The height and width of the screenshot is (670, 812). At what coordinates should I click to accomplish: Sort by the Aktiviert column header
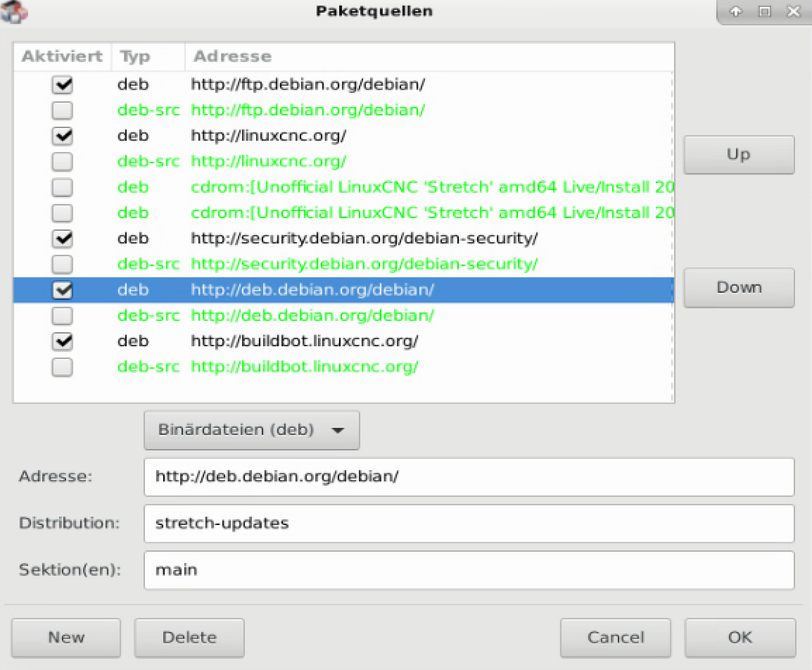tap(62, 56)
